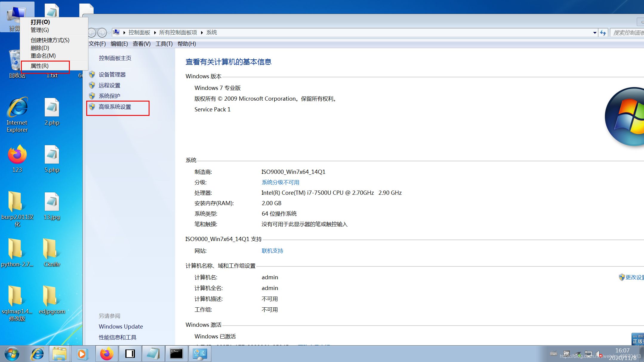Click the Windows Start orb

point(12,354)
